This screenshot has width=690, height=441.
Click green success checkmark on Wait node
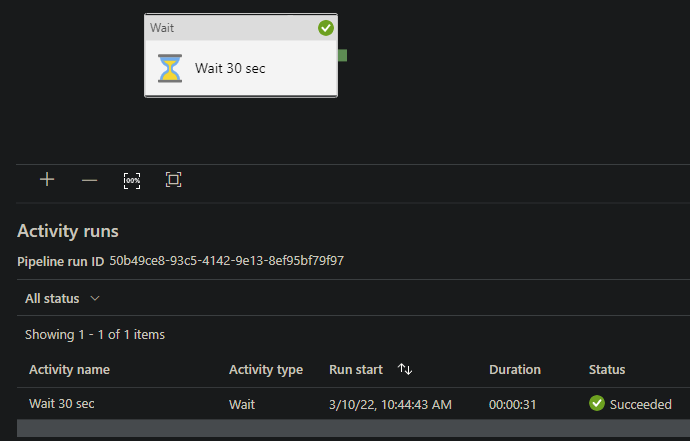[x=326, y=28]
